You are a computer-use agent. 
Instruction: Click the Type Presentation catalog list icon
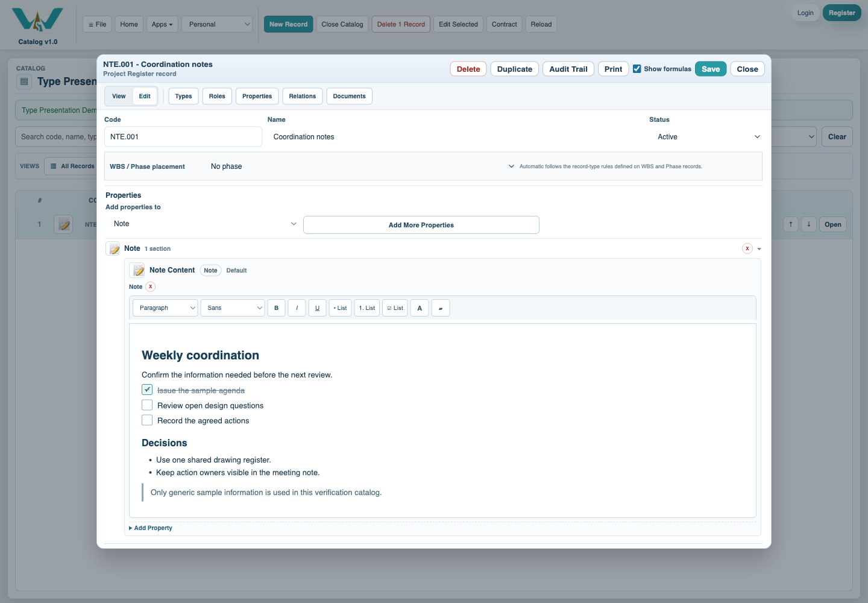(24, 81)
